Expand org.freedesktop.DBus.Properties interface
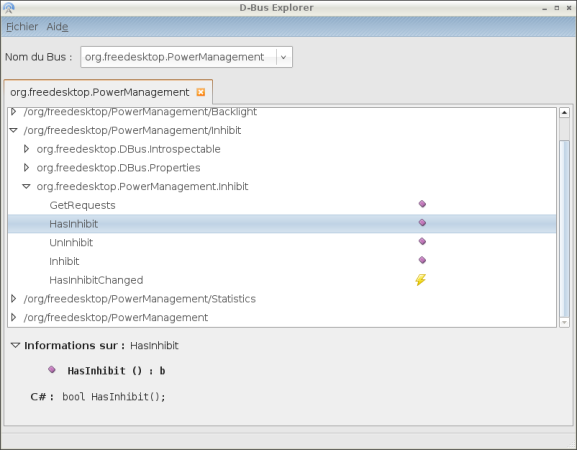The width and height of the screenshot is (577, 450). [x=26, y=167]
